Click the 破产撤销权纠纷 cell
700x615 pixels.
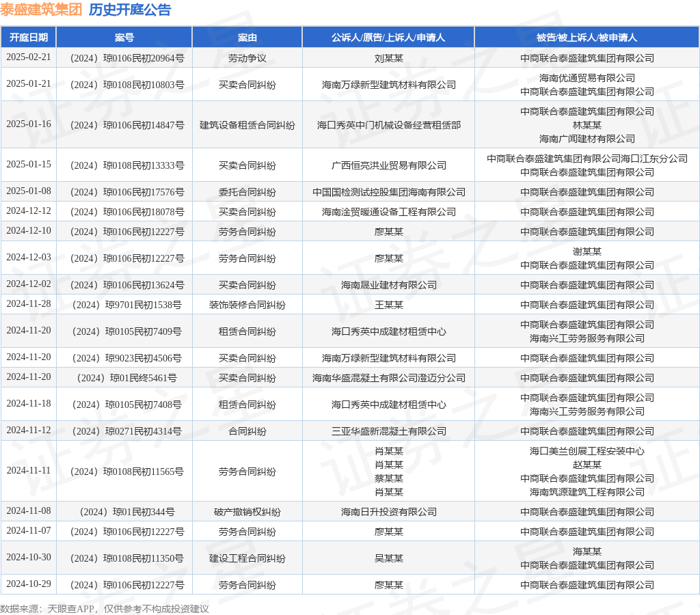tap(247, 512)
